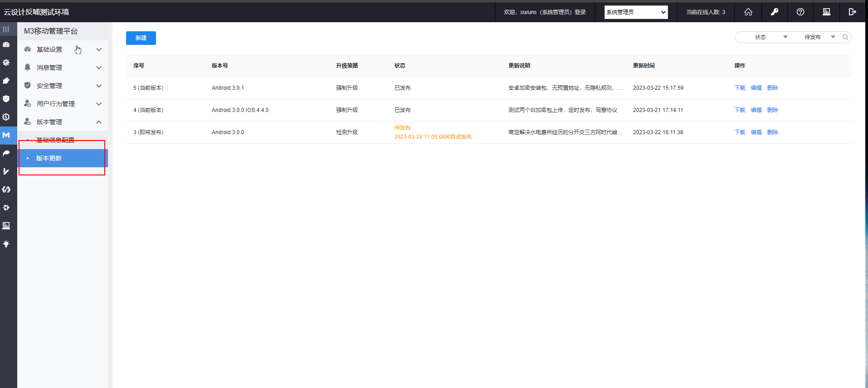The image size is (868, 388).
Task: Click update time 2023-03-22 15:17:59
Action: tap(658, 88)
